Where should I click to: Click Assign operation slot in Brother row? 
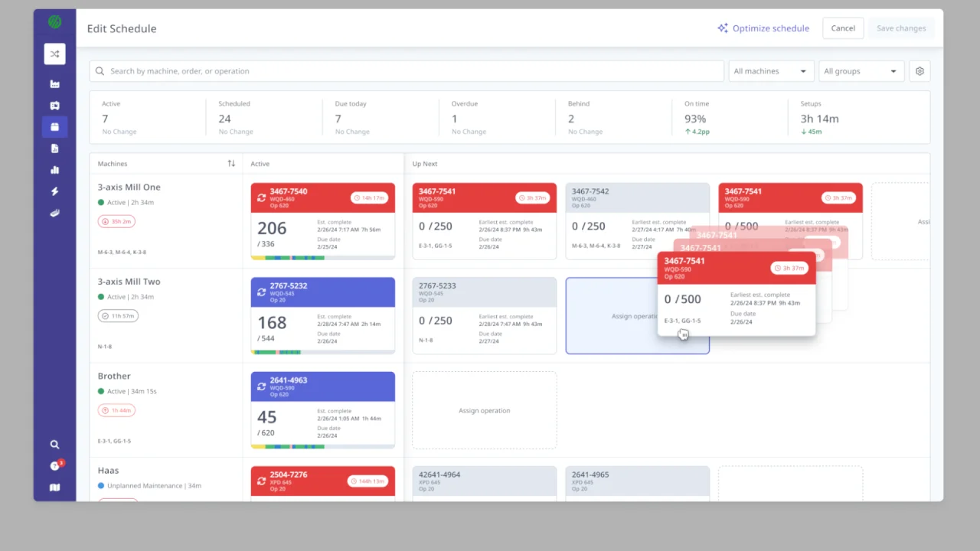(485, 410)
